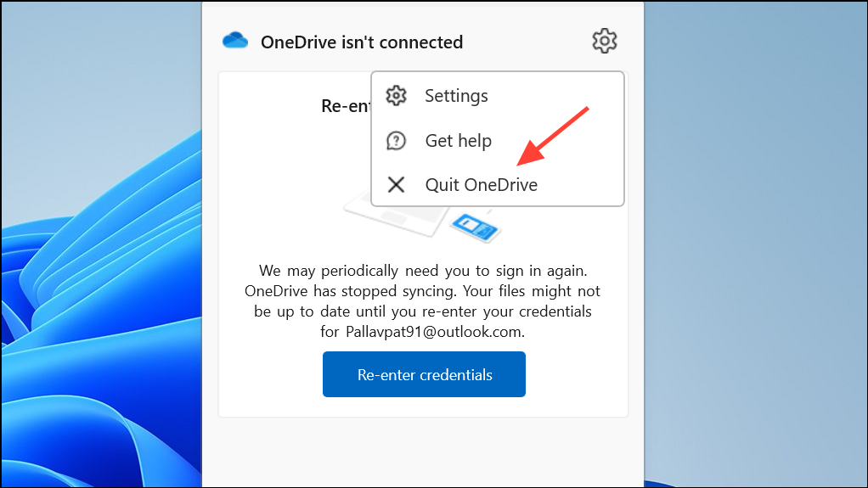
Task: Click the Re-enter credentials button
Action: click(x=424, y=374)
